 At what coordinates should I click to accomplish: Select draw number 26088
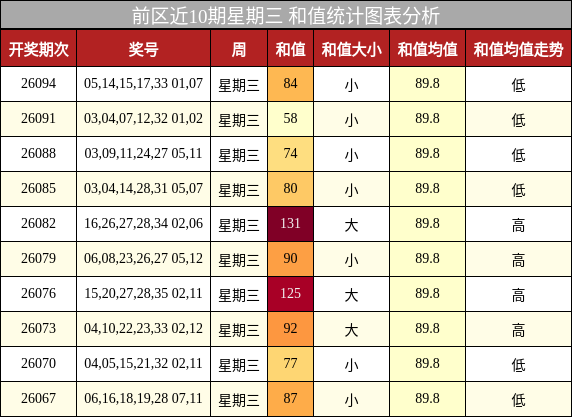pyautogui.click(x=38, y=154)
